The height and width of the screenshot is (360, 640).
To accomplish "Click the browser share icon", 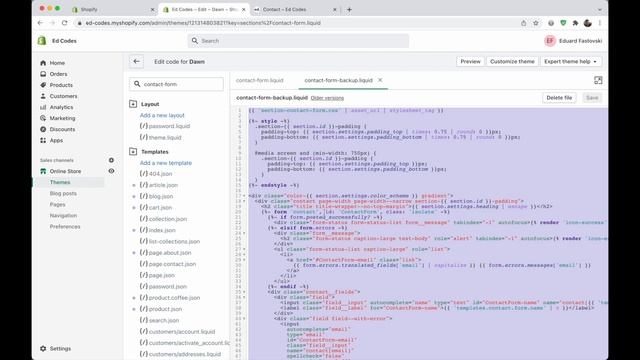I will (524, 23).
